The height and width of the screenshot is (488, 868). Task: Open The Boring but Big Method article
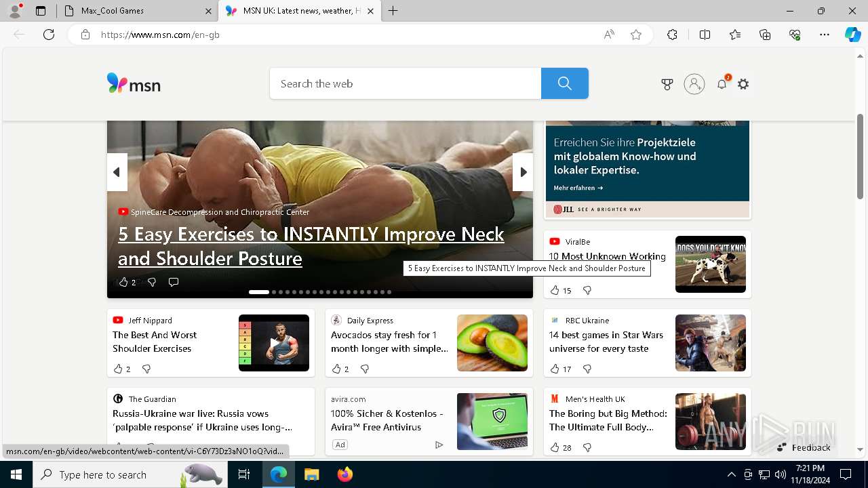pyautogui.click(x=608, y=420)
